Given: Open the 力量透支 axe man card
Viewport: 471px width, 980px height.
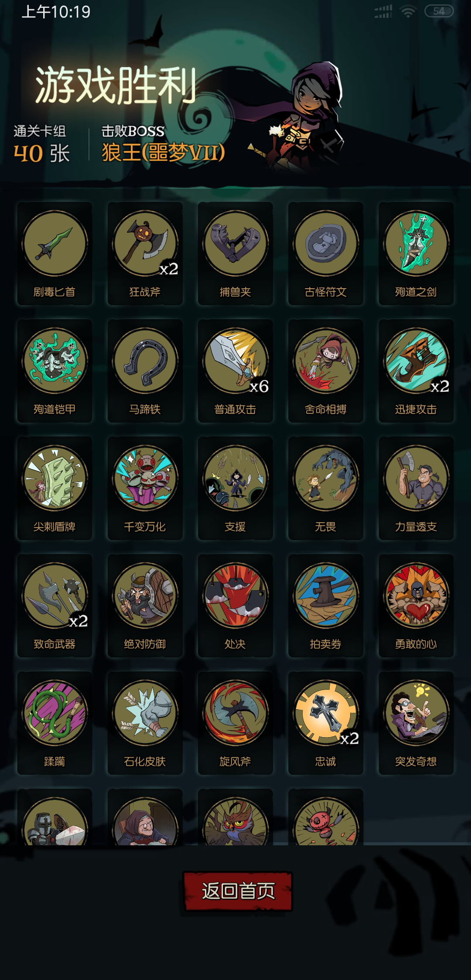Looking at the screenshot, I should pos(416,488).
